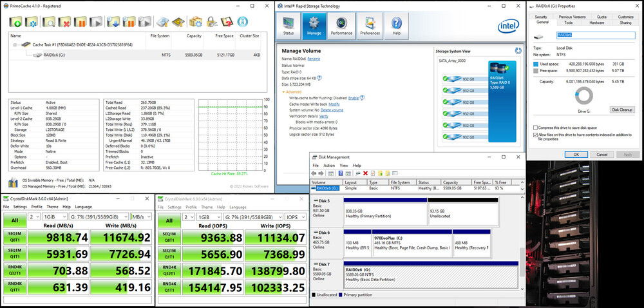Click PrimoCache resume cache task icon (gray play)
This screenshot has height=308, width=644.
96,22
